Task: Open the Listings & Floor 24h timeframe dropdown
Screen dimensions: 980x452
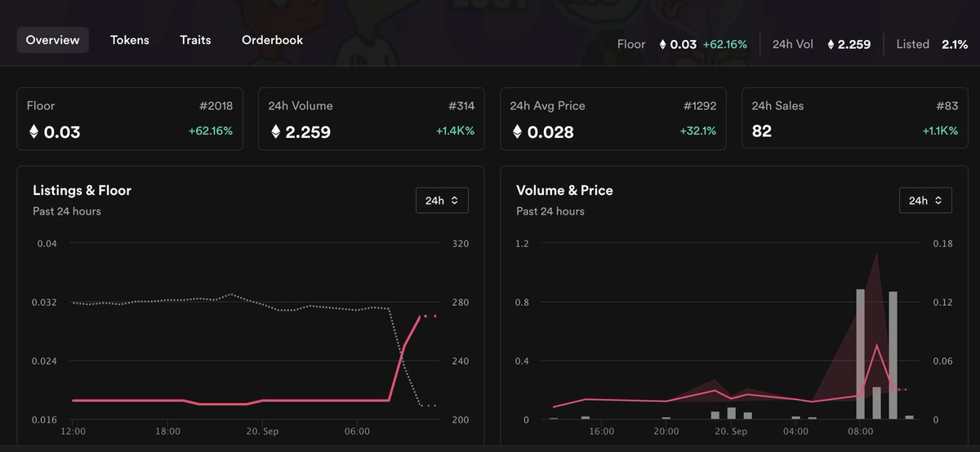Action: coord(442,200)
